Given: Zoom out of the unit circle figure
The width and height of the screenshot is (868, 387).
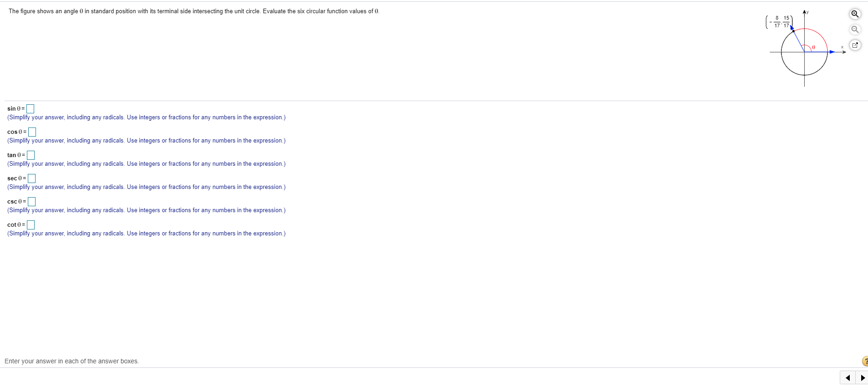Looking at the screenshot, I should [x=855, y=30].
